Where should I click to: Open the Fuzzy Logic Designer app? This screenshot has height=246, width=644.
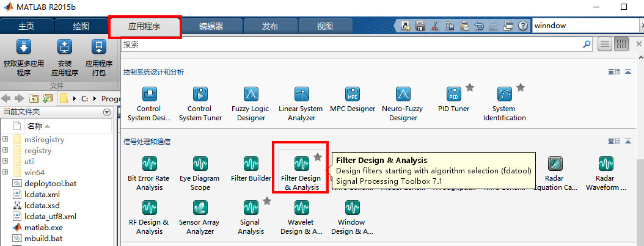(x=250, y=104)
